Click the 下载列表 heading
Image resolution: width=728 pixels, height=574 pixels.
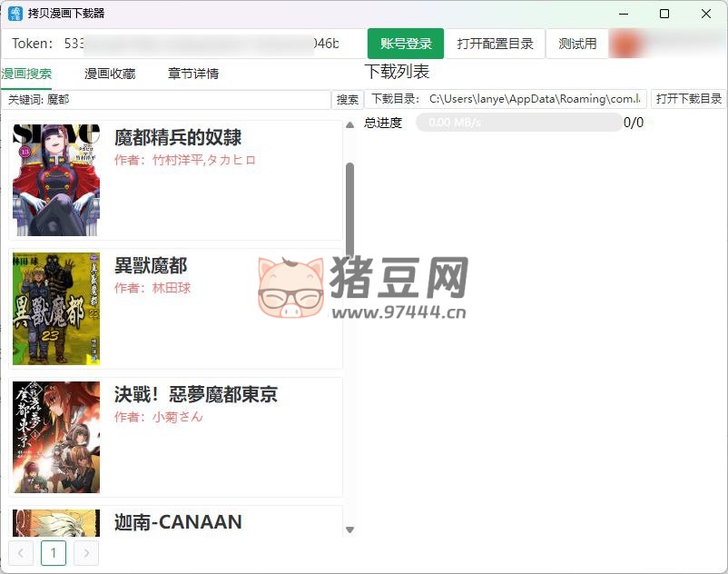click(x=397, y=72)
